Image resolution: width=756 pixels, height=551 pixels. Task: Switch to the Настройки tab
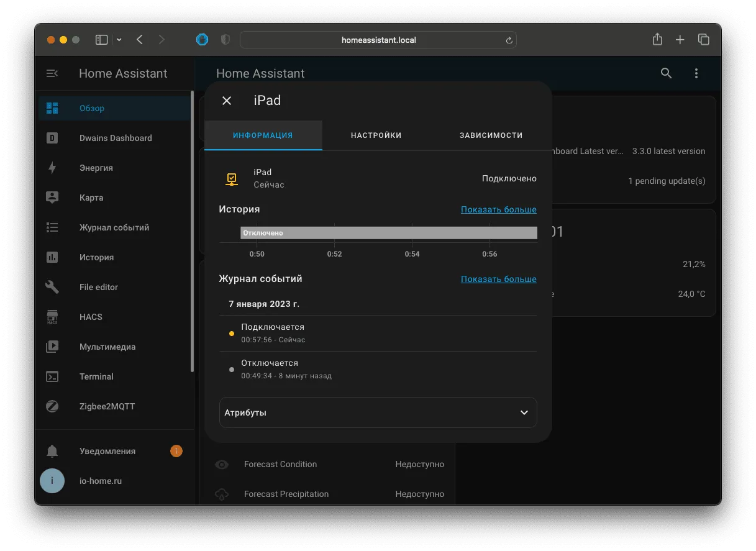coord(376,135)
